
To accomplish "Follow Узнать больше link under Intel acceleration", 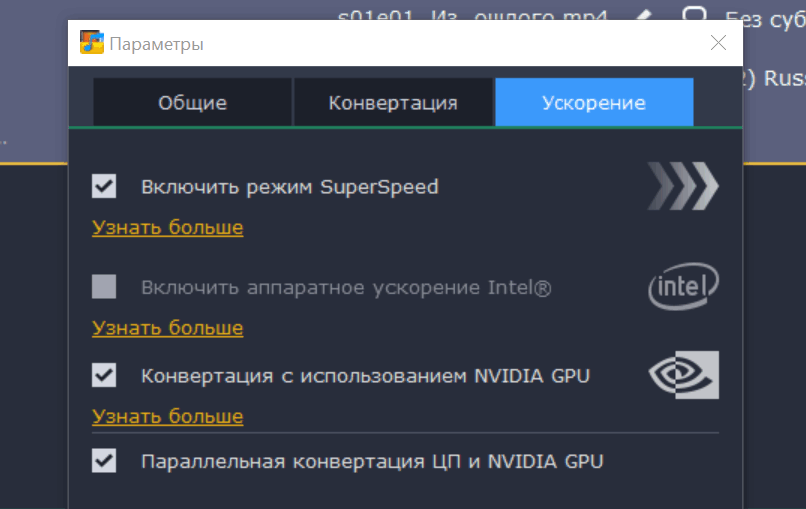I will (x=168, y=328).
